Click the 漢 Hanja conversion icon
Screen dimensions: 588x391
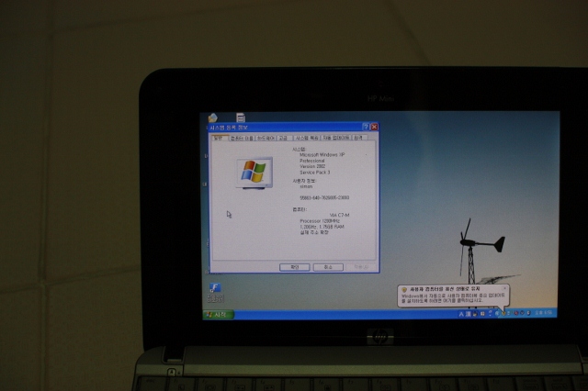468,314
